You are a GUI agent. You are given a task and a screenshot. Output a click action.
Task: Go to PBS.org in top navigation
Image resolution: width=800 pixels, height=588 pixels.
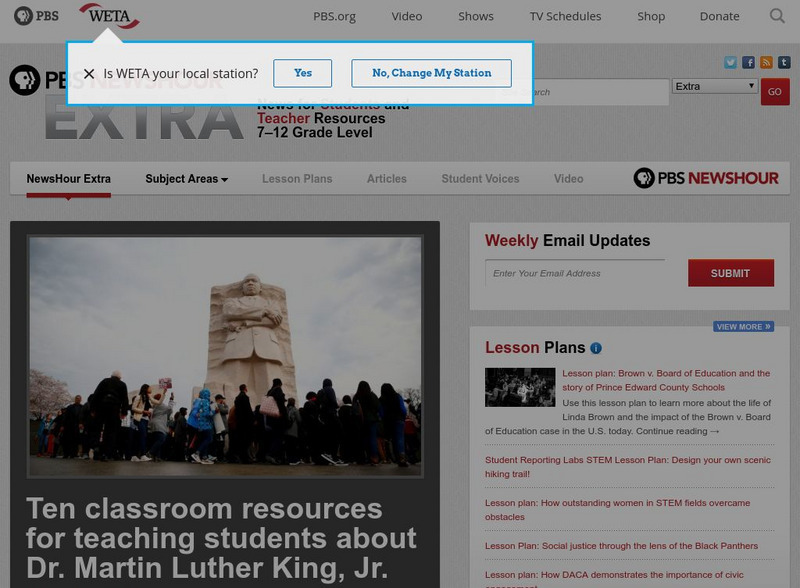(334, 16)
